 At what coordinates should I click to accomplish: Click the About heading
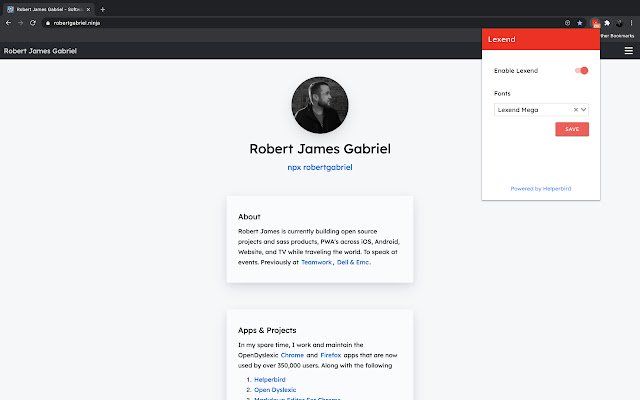point(249,217)
